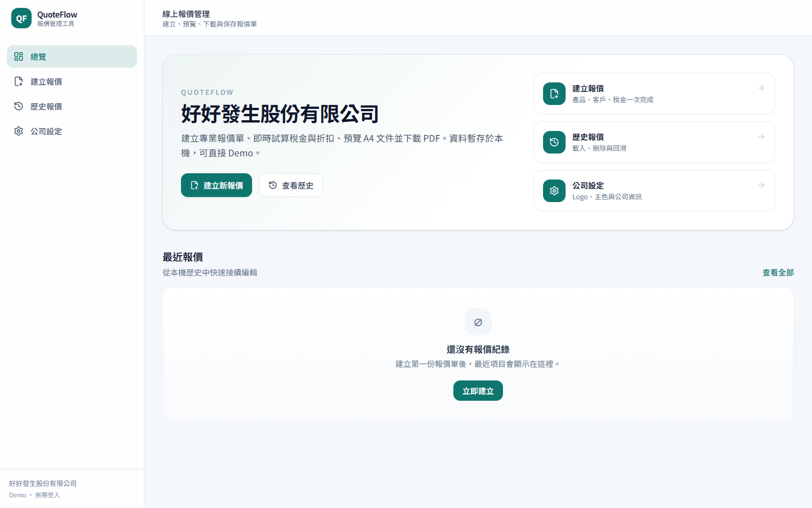Select 公司設定 in the sidebar
The image size is (812, 508).
click(x=72, y=131)
